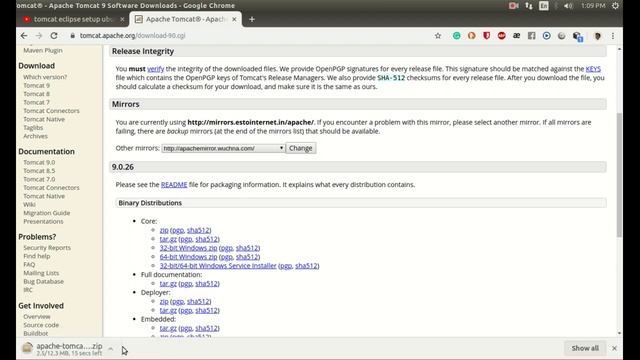640x360 pixels.
Task: Open Tomcat 9 download sidebar link
Action: (x=36, y=85)
